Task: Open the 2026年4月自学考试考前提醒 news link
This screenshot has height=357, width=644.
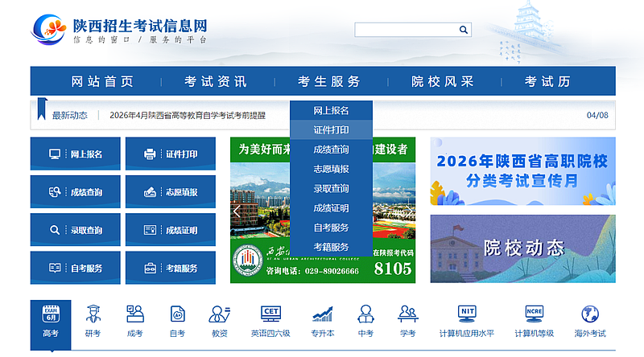Action: (188, 115)
